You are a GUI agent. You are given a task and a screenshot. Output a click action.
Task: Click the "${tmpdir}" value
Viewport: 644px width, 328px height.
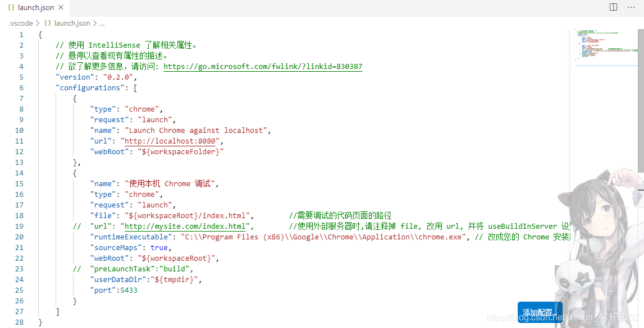(x=174, y=280)
